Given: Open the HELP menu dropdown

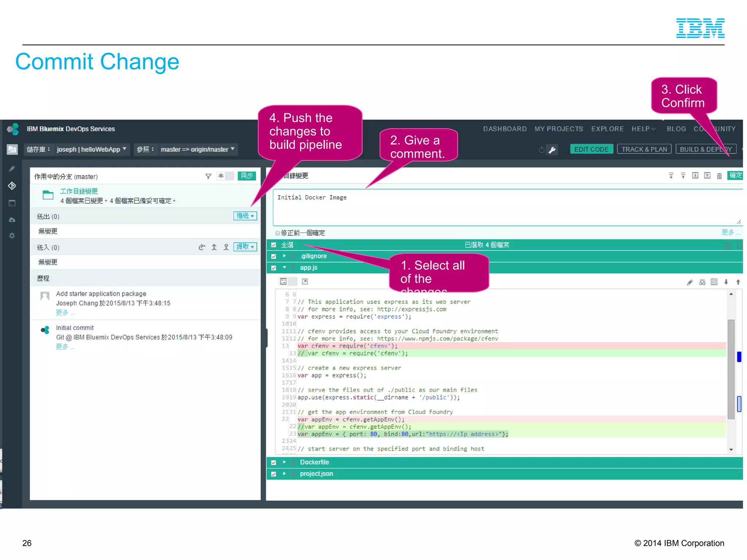Looking at the screenshot, I should (x=643, y=129).
